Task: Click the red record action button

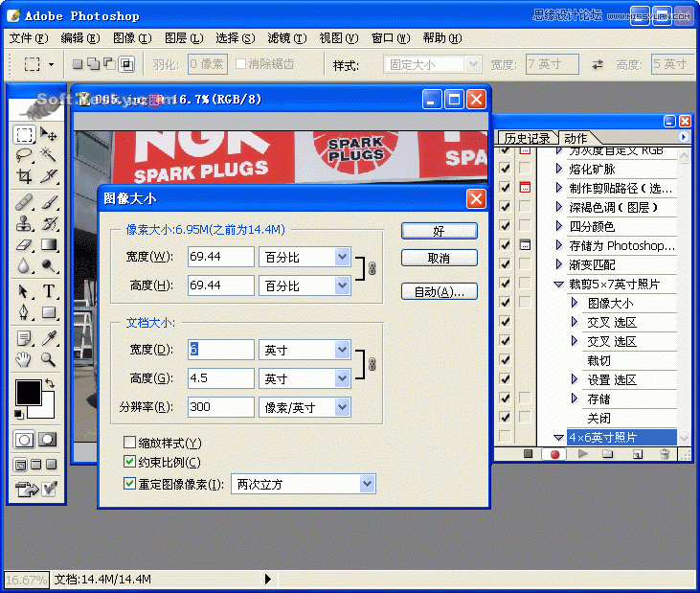Action: (554, 454)
